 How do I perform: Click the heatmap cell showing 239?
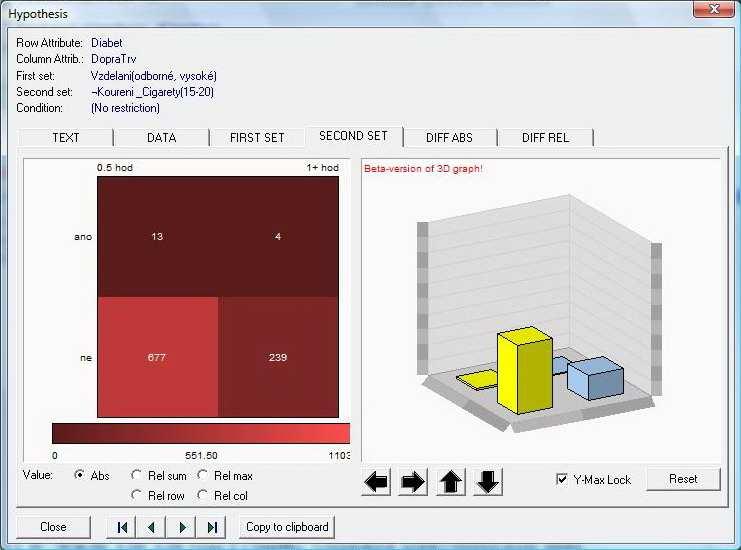(278, 357)
